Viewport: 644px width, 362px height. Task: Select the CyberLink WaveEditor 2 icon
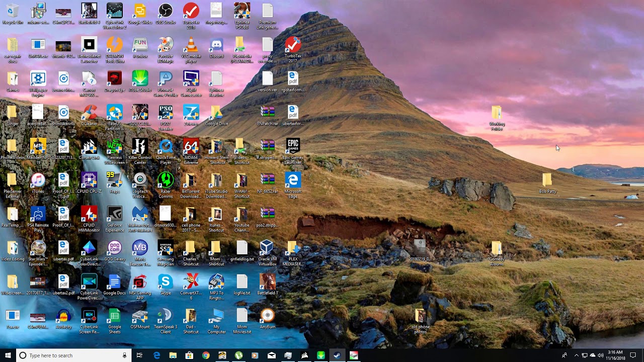coord(115,16)
